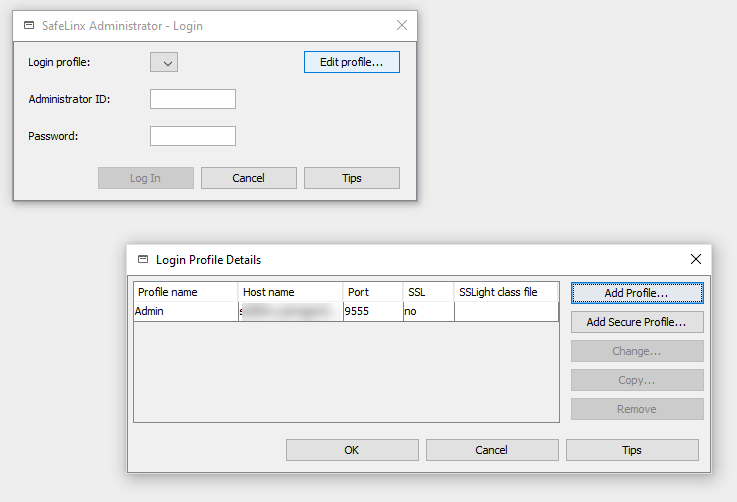The image size is (737, 502).
Task: Sort by the Profile name column header
Action: pyautogui.click(x=185, y=292)
